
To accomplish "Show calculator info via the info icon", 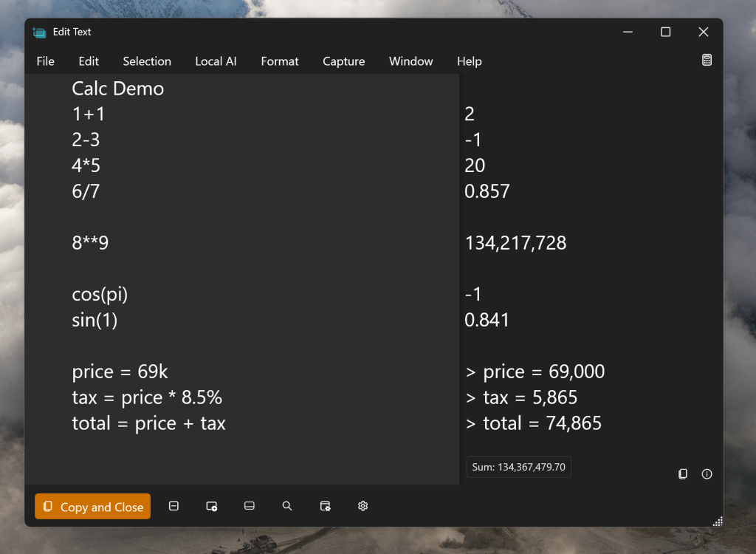I will pos(707,473).
